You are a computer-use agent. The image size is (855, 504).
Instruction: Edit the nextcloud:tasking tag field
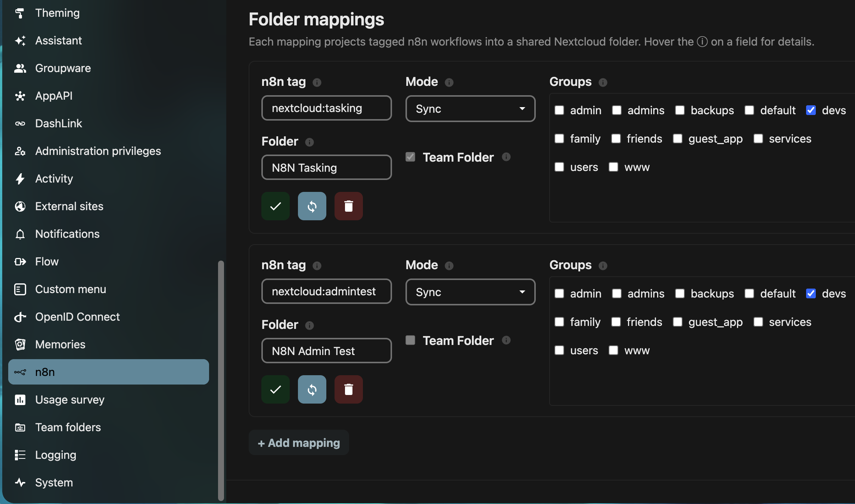click(327, 108)
